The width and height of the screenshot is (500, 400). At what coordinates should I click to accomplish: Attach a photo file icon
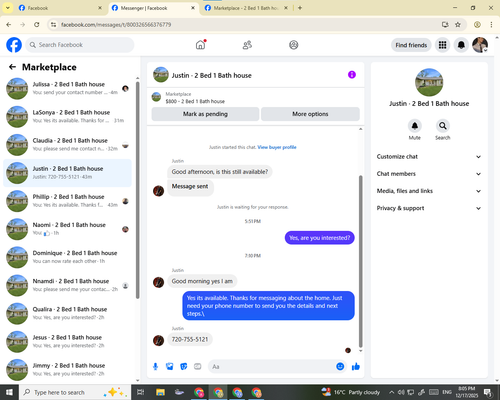(x=170, y=367)
